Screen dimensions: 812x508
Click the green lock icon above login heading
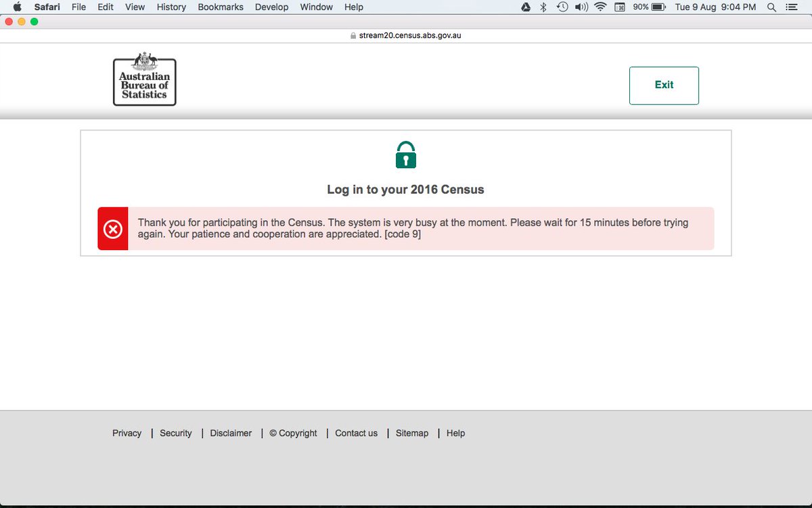pos(406,155)
